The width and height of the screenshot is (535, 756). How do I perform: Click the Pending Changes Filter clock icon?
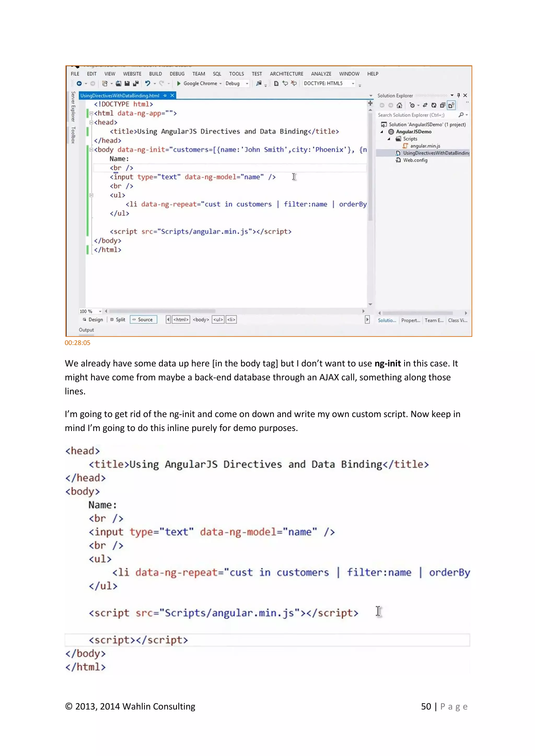tap(412, 105)
